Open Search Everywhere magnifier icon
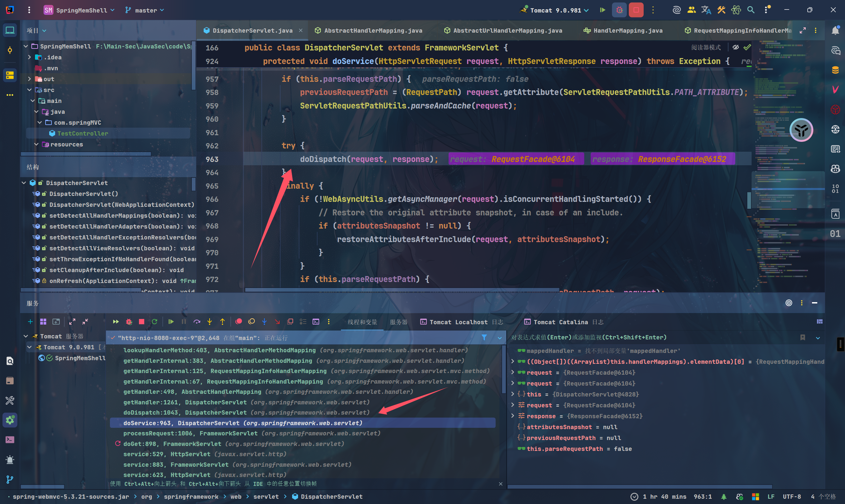 [751, 10]
